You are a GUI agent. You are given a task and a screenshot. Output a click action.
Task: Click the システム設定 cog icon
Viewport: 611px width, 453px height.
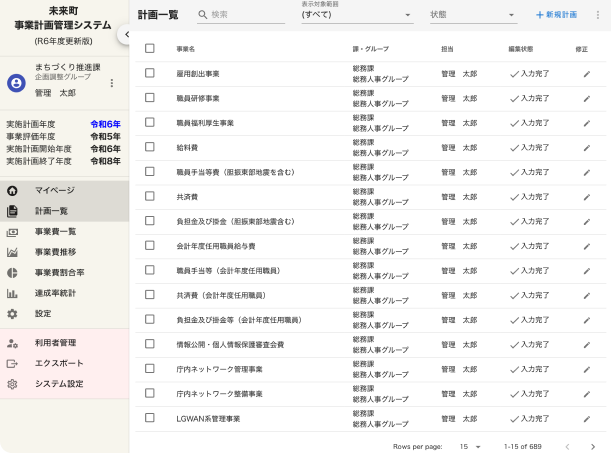[12, 384]
